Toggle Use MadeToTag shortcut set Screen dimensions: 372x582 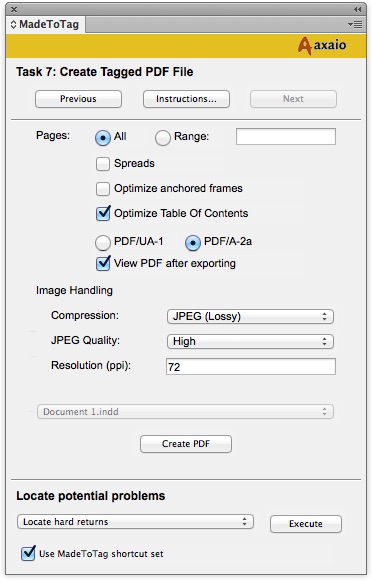point(28,553)
